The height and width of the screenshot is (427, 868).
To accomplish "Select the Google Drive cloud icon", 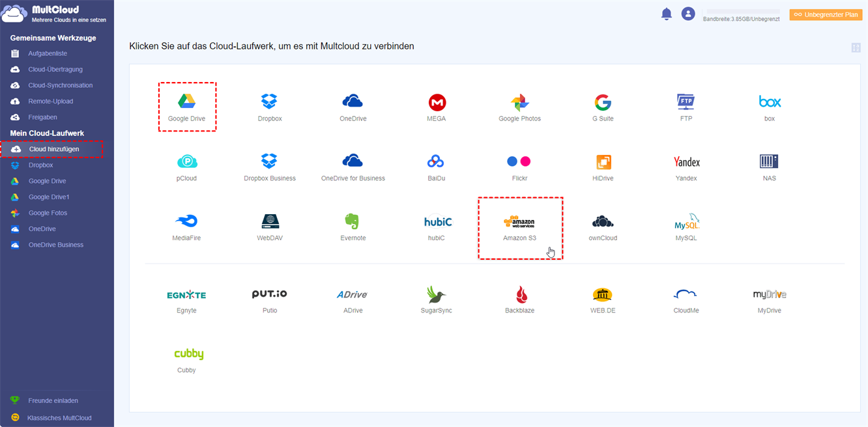I will 187,102.
